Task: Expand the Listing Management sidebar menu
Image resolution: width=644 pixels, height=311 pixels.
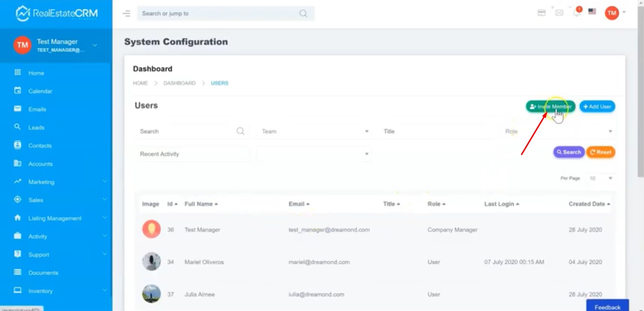Action: click(54, 218)
